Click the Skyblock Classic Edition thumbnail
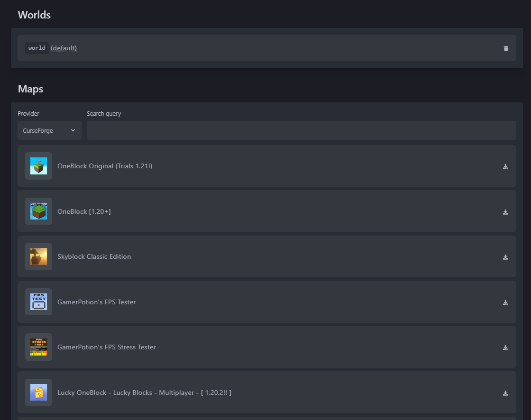The image size is (531, 420). tap(38, 256)
